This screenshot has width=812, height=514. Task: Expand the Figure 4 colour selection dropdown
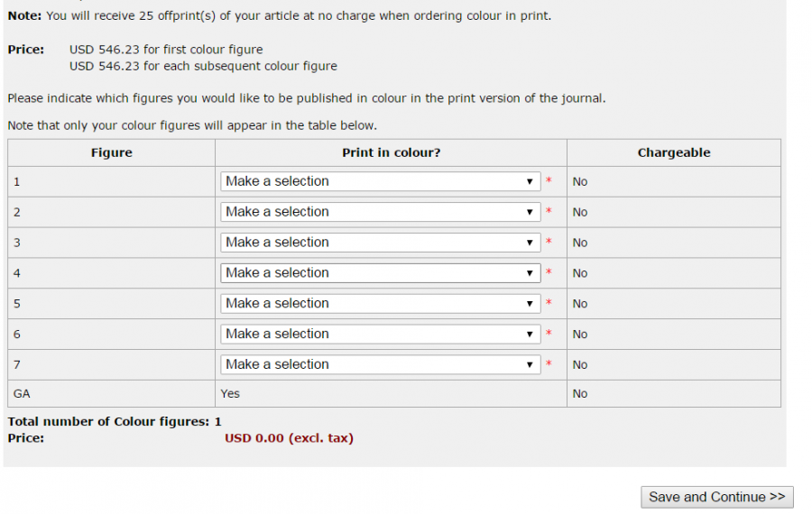pyautogui.click(x=380, y=273)
